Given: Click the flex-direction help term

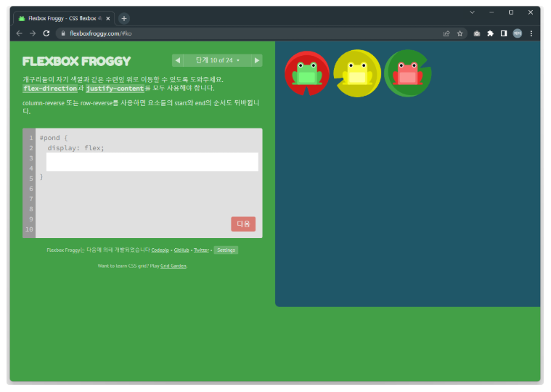Looking at the screenshot, I should (x=50, y=89).
